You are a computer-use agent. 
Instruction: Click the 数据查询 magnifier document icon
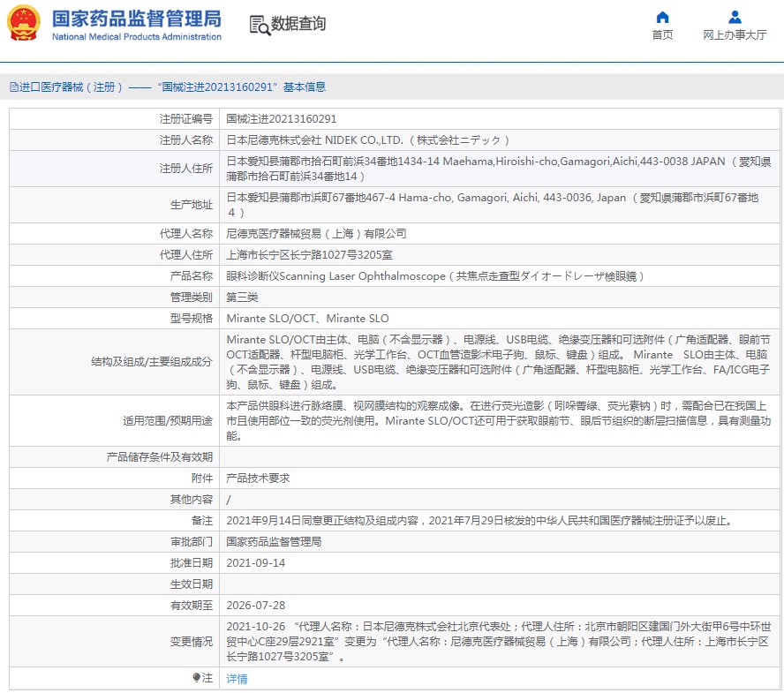point(260,25)
